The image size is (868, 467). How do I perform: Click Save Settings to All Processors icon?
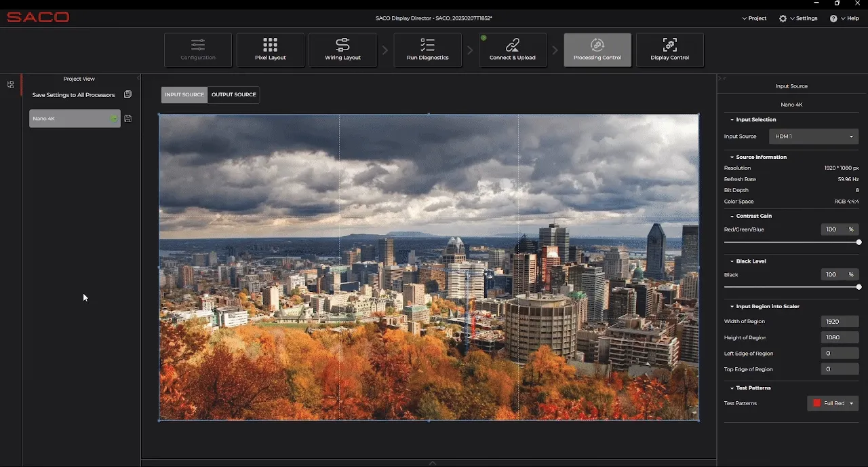tap(127, 94)
